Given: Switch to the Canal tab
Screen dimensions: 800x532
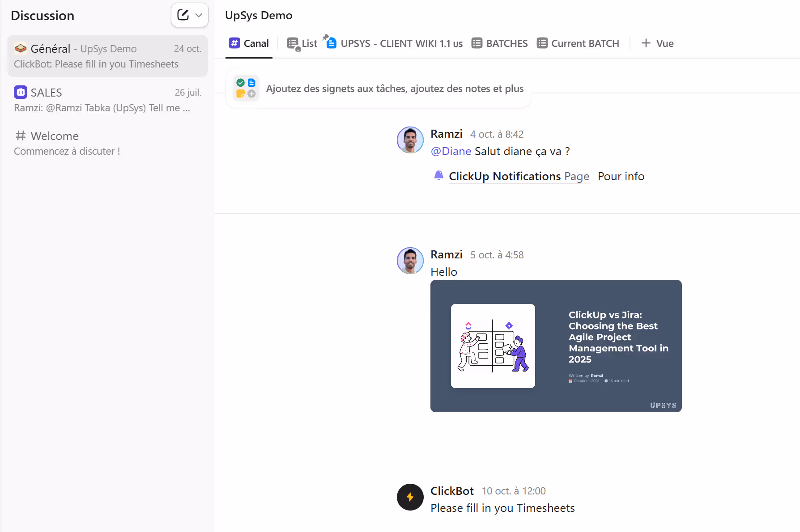Looking at the screenshot, I should 249,43.
